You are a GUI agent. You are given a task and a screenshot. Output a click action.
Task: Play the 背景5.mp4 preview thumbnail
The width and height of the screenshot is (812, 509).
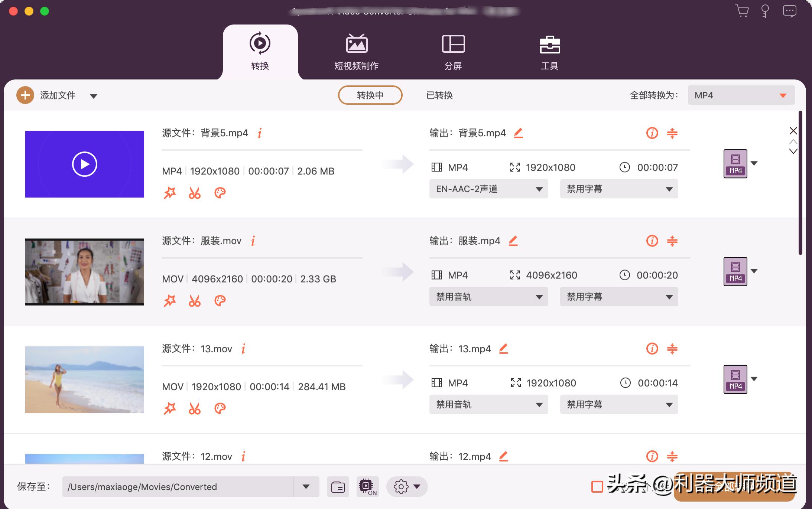tap(84, 164)
